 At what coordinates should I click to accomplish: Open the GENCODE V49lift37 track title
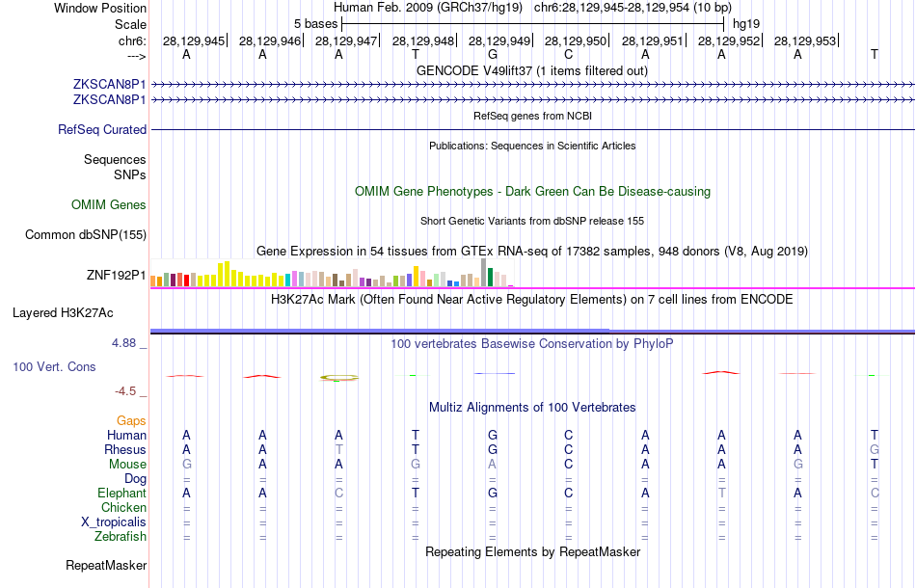[532, 71]
